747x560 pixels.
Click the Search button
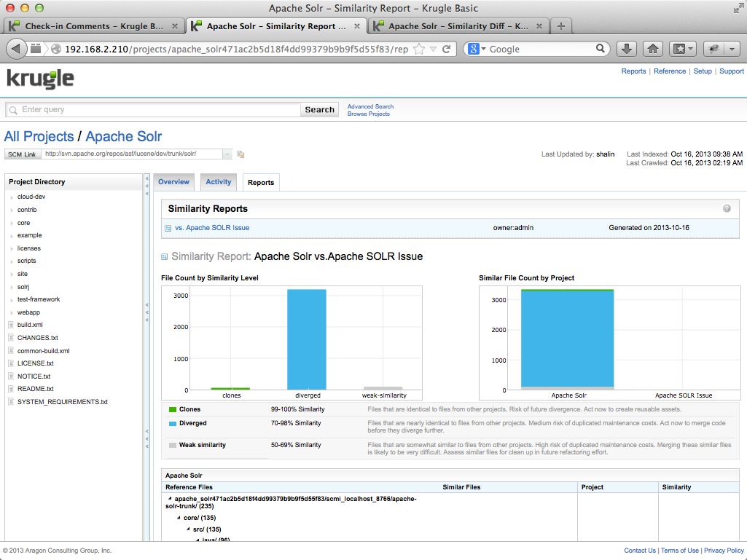click(x=320, y=109)
